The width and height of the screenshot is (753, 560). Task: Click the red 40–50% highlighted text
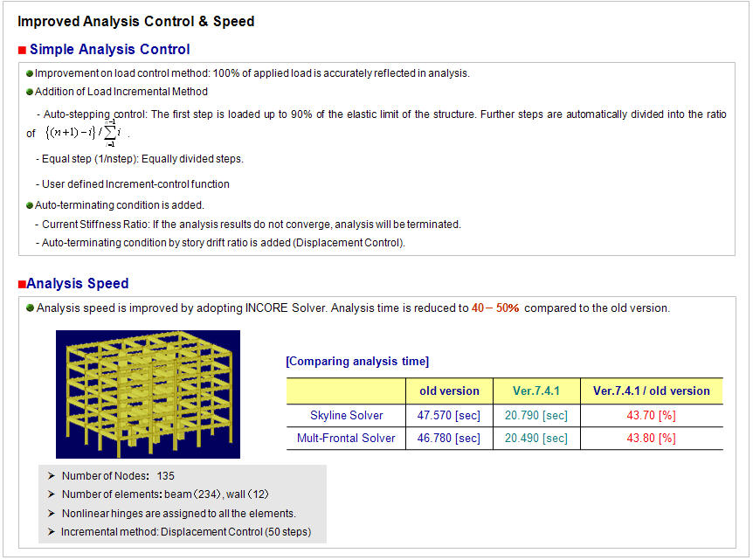point(495,308)
